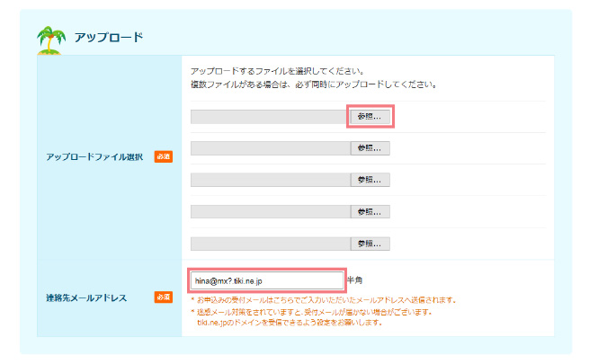This screenshot has width=589, height=364.
Task: Click the 半角 text beside the email field
Action: coord(355,280)
